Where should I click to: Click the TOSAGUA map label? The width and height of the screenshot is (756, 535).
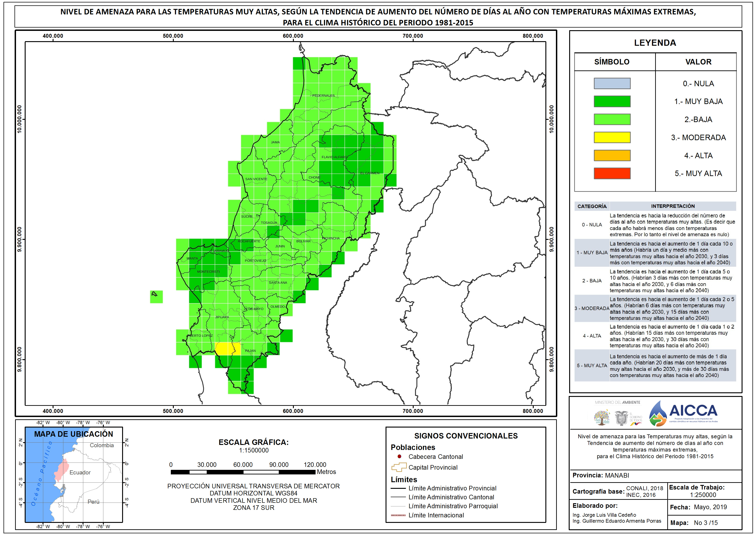269,223
